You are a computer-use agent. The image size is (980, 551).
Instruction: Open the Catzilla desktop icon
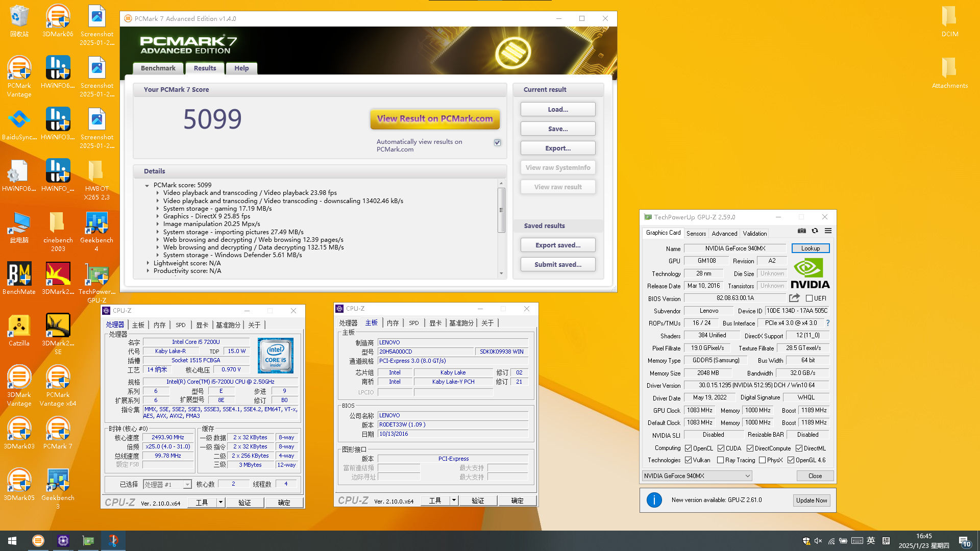pyautogui.click(x=19, y=330)
